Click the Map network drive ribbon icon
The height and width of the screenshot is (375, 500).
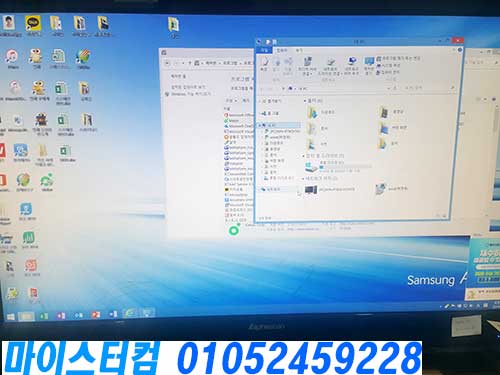tap(330, 66)
